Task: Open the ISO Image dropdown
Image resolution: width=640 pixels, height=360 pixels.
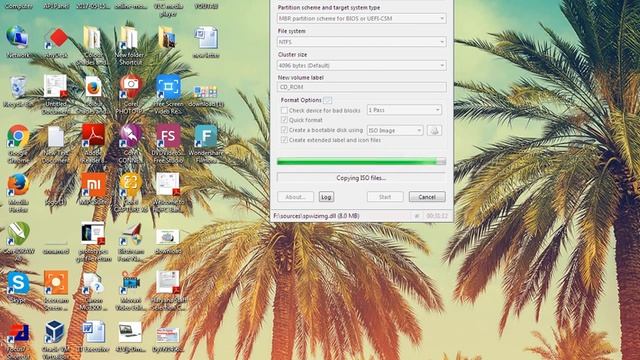Action: tap(395, 131)
